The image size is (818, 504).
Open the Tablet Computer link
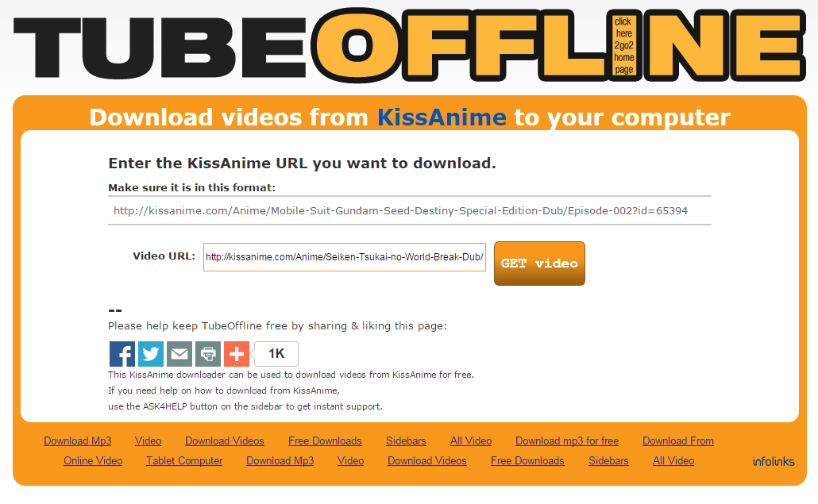184,460
